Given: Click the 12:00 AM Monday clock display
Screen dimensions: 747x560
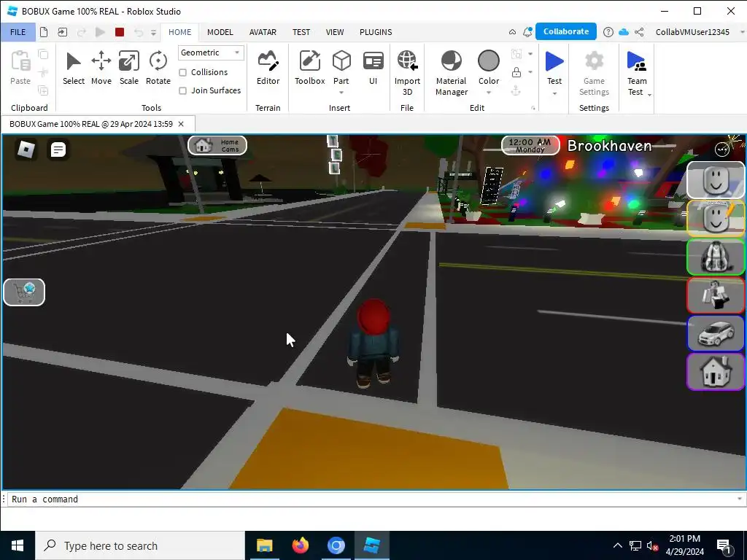Looking at the screenshot, I should click(x=530, y=145).
